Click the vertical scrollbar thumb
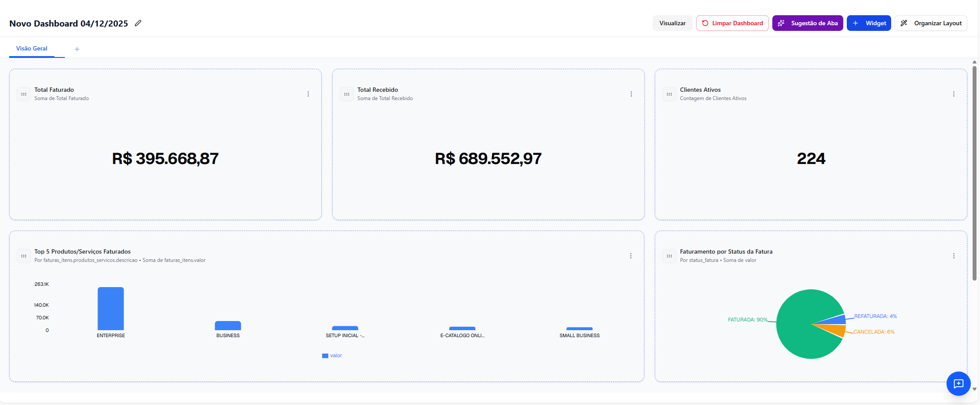The image size is (980, 405). pos(974,174)
